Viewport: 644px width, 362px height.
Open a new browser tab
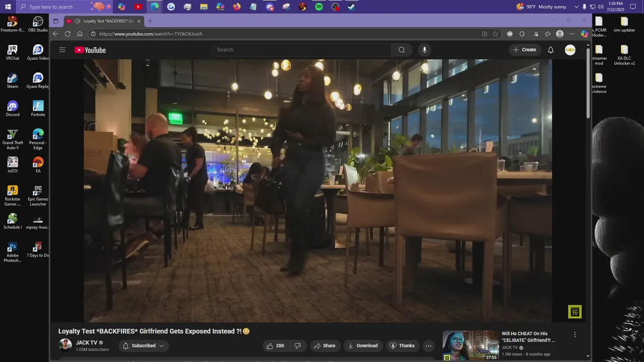[x=150, y=21]
